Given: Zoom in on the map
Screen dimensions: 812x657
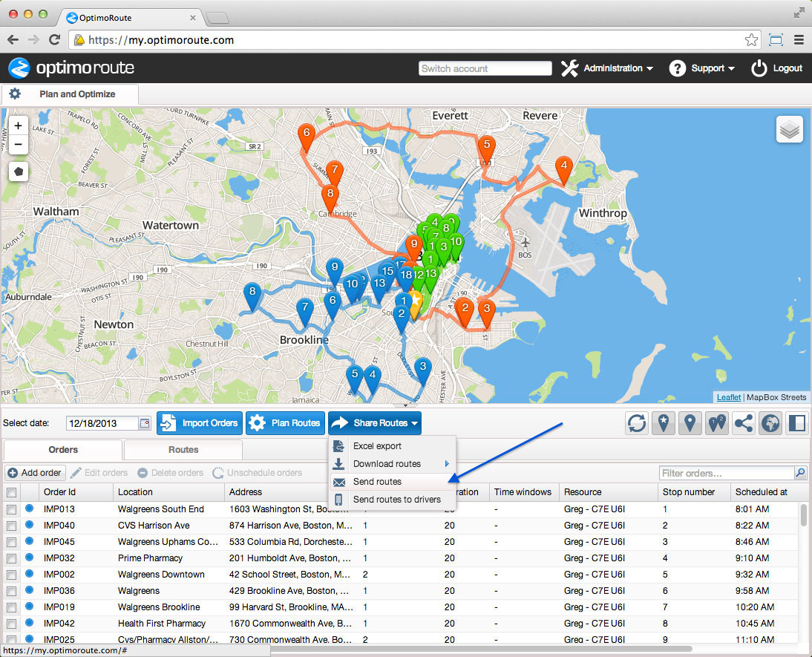Looking at the screenshot, I should pos(18,125).
